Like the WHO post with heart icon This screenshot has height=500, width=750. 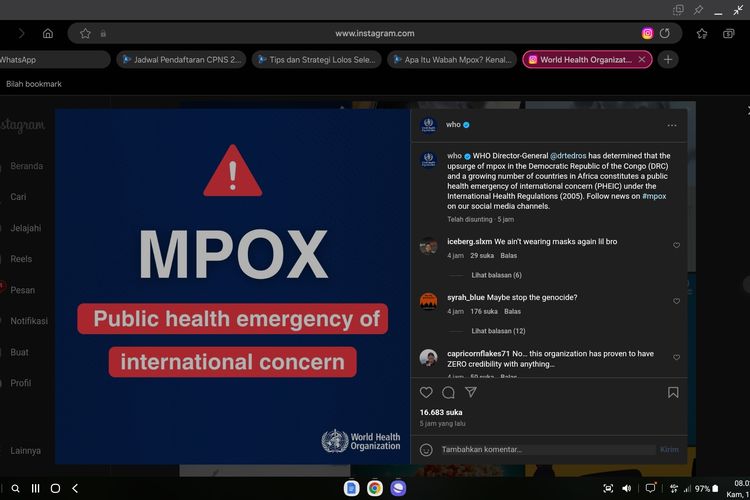[x=426, y=393]
